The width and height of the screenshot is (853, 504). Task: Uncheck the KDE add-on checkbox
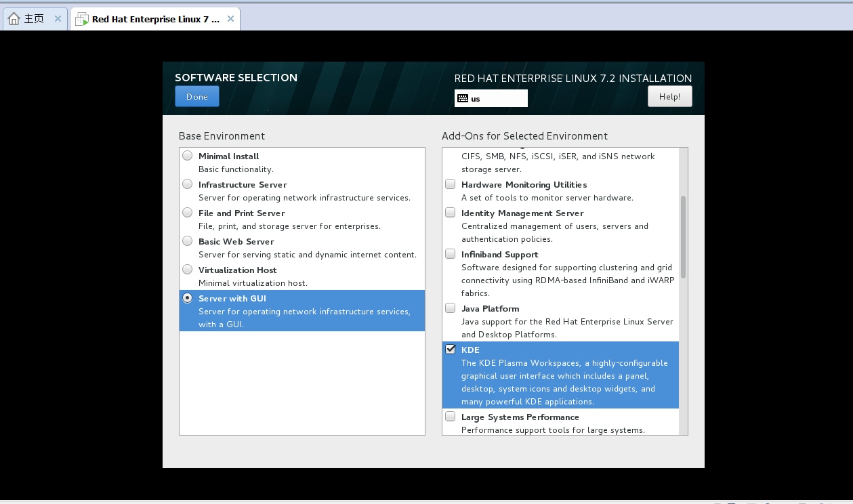click(x=451, y=350)
